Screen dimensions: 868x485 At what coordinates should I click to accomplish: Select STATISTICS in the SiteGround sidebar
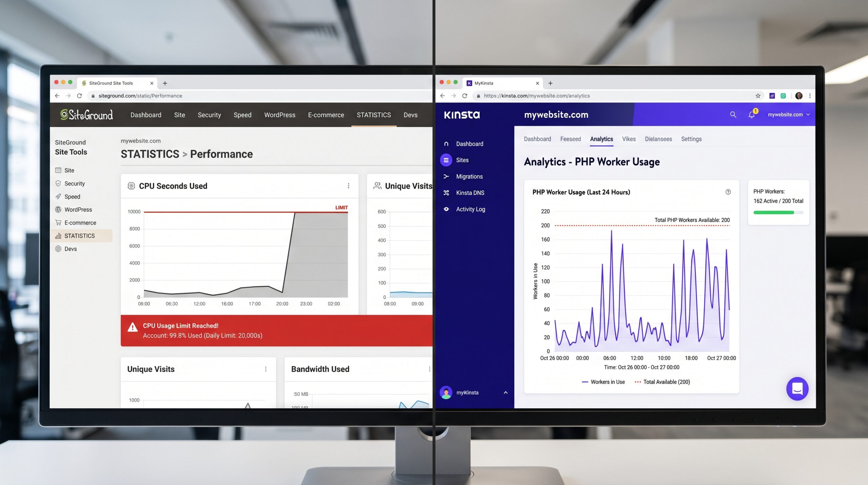click(81, 236)
